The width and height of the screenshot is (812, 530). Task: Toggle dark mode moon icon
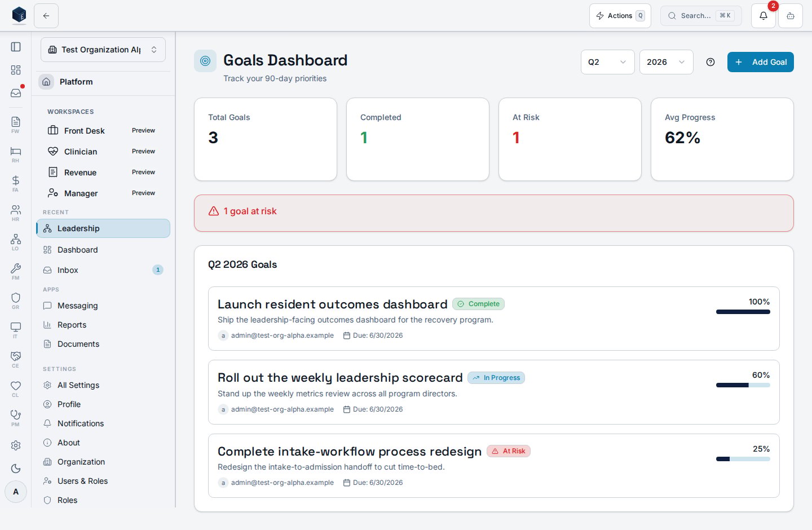pyautogui.click(x=16, y=469)
